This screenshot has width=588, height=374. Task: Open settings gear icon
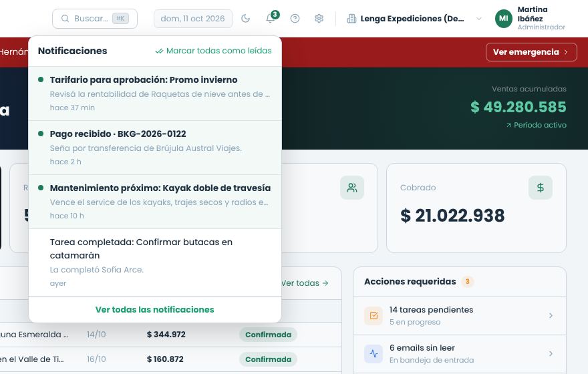tap(319, 18)
